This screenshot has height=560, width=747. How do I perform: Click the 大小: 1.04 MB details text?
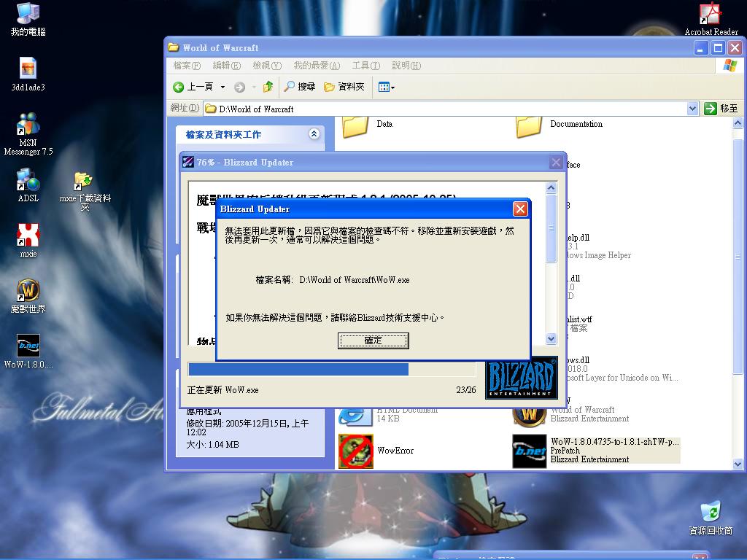[212, 445]
